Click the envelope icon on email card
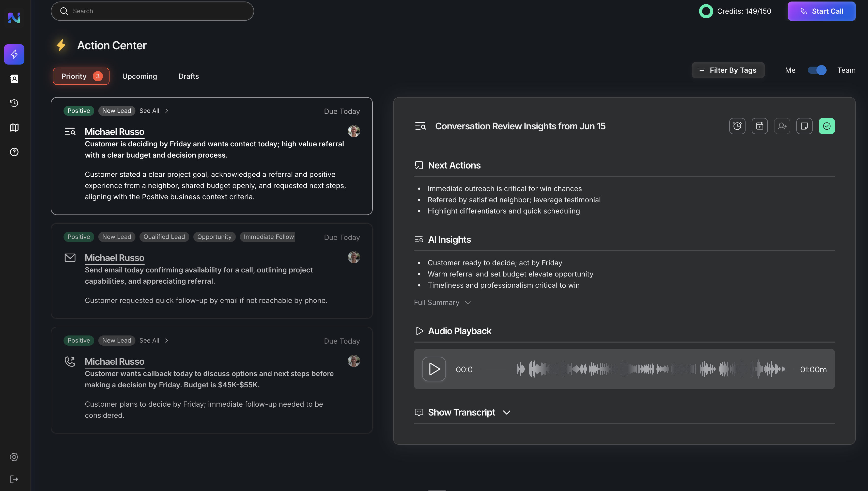This screenshot has width=868, height=491. tap(70, 258)
